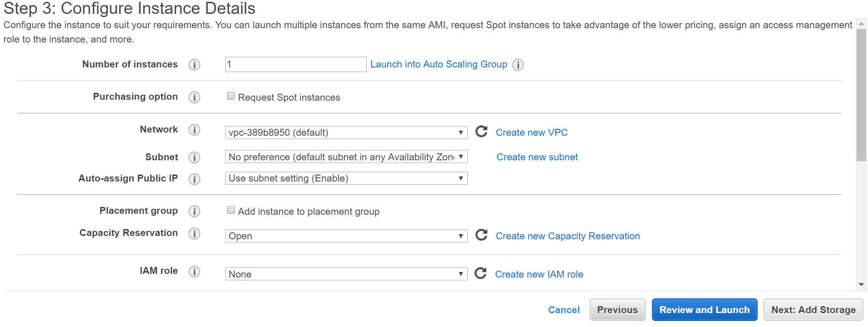Expand the IAM role dropdown

346,274
